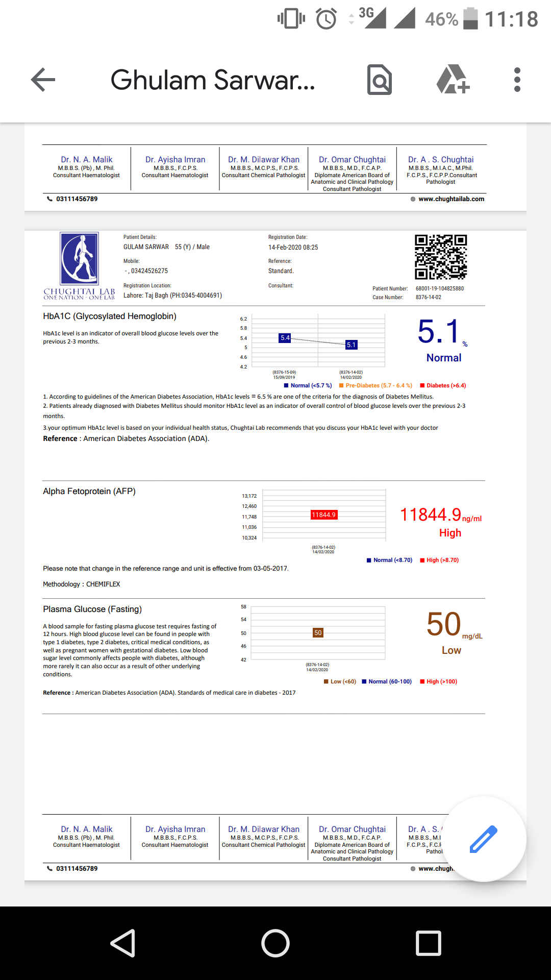This screenshot has width=551, height=980.
Task: Tap Dr. Omar Chughtai in page footer
Action: pyautogui.click(x=352, y=829)
